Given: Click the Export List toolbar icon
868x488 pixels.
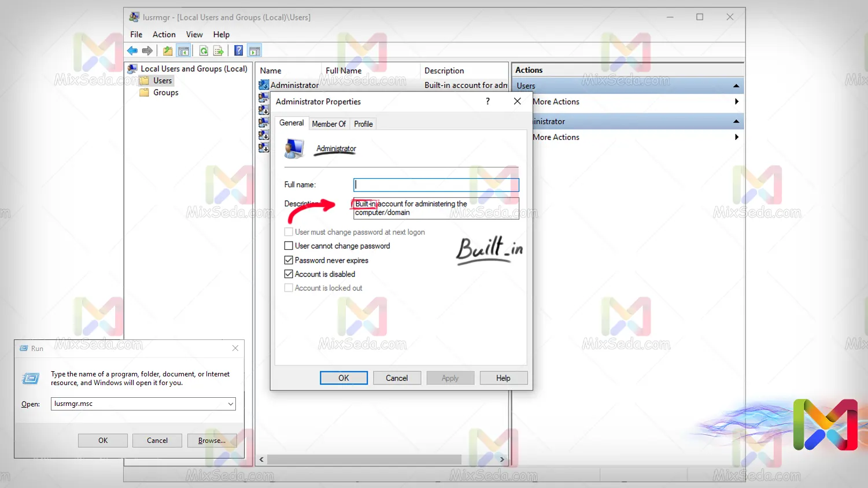Looking at the screenshot, I should point(219,51).
